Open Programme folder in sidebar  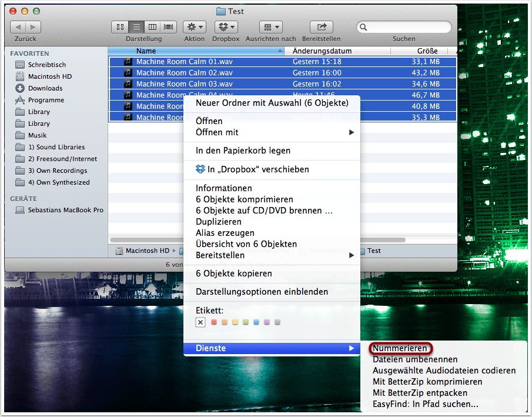pos(46,100)
